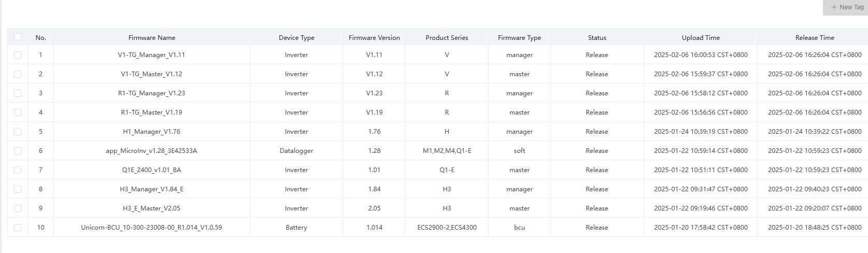Click the Battery device type cell
The width and height of the screenshot is (868, 253).
pyautogui.click(x=296, y=228)
